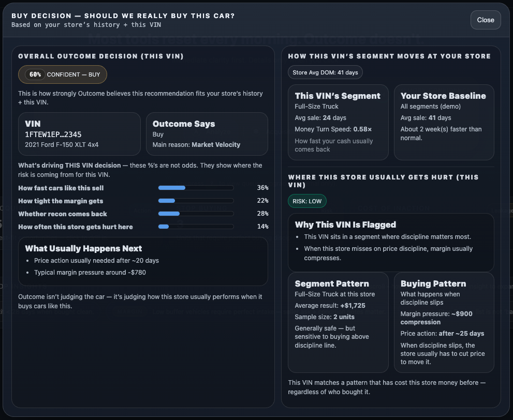The width and height of the screenshot is (513, 420).
Task: Select the VIN card showing 1FTEW1EP…2345
Action: [x=79, y=133]
